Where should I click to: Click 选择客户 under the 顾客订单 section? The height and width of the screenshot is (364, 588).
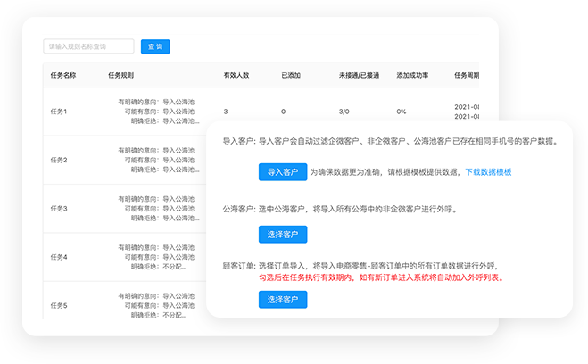pyautogui.click(x=282, y=300)
